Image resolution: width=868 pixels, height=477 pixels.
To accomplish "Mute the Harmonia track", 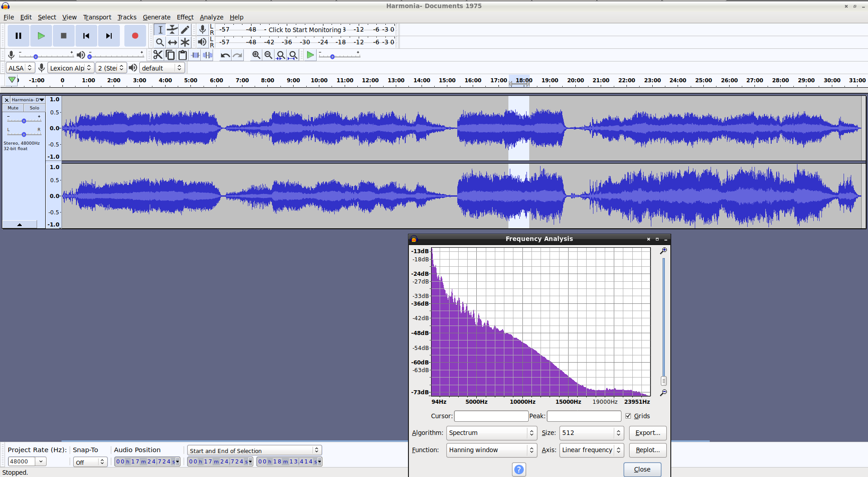I will point(13,108).
